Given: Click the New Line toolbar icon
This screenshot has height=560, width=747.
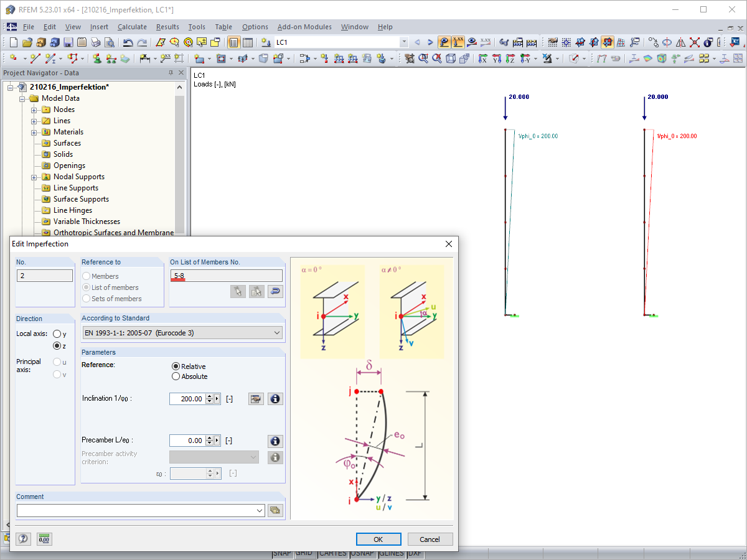Looking at the screenshot, I should tap(35, 58).
